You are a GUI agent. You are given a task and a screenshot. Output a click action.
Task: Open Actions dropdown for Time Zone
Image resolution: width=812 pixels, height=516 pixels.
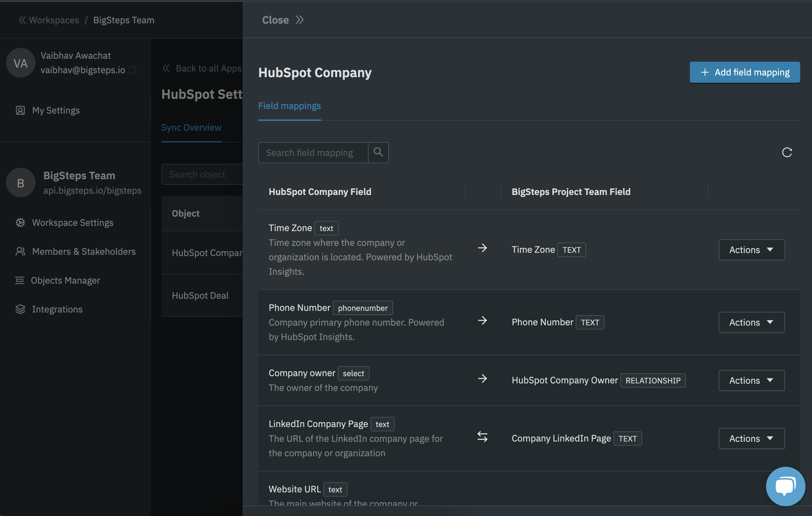click(751, 249)
